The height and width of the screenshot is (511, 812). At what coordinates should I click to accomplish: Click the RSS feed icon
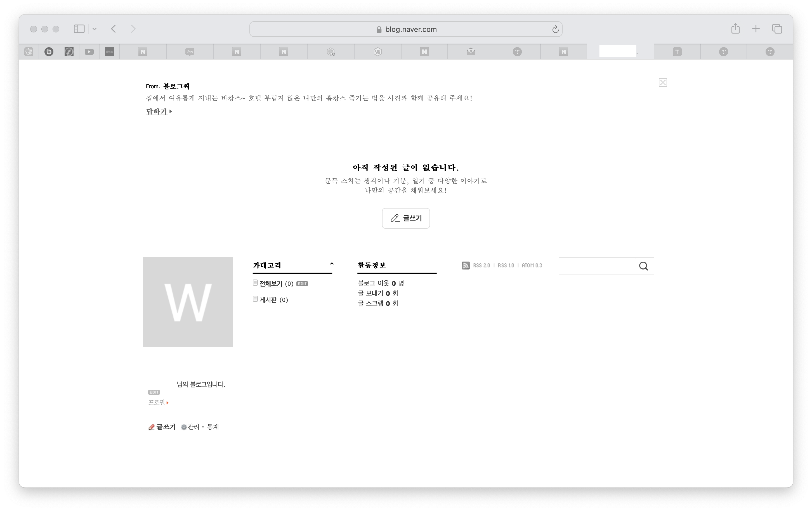tap(466, 266)
